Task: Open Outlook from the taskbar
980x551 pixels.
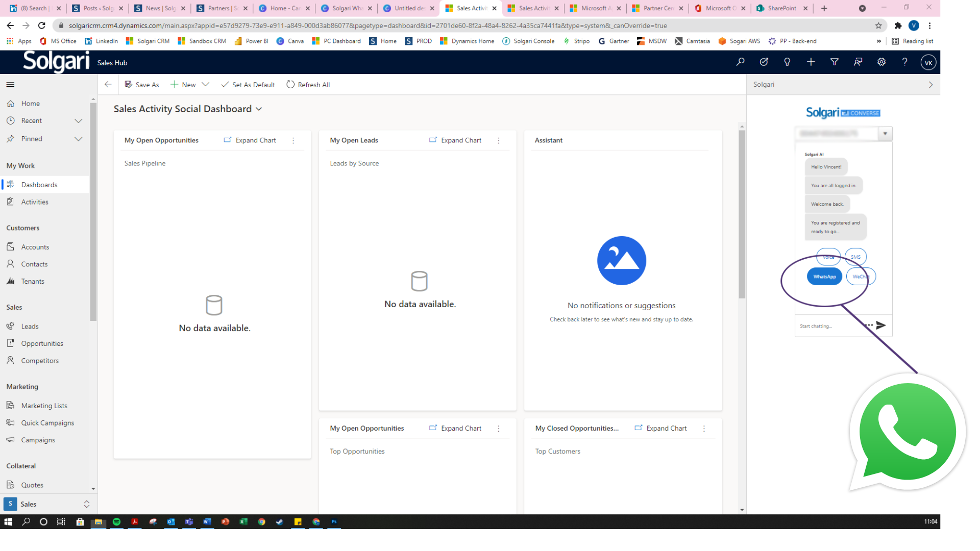Action: click(x=170, y=522)
